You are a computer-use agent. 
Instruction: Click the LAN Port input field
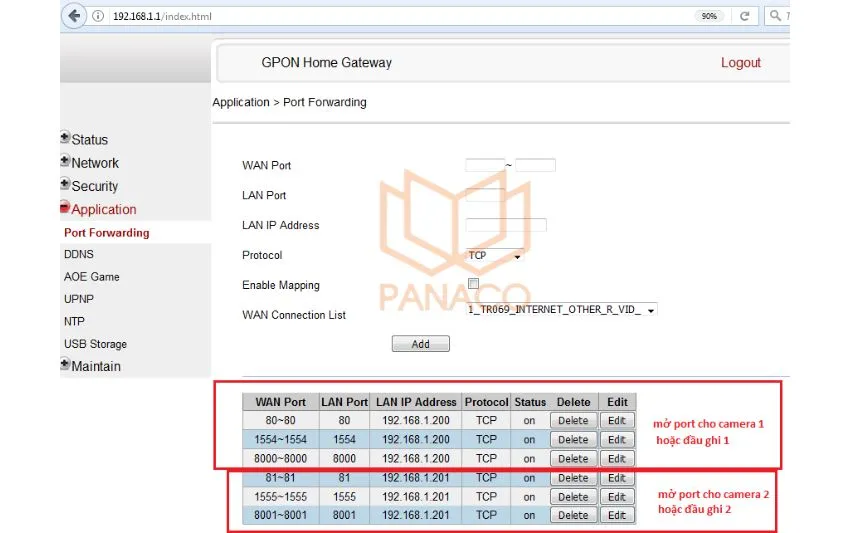pyautogui.click(x=485, y=195)
